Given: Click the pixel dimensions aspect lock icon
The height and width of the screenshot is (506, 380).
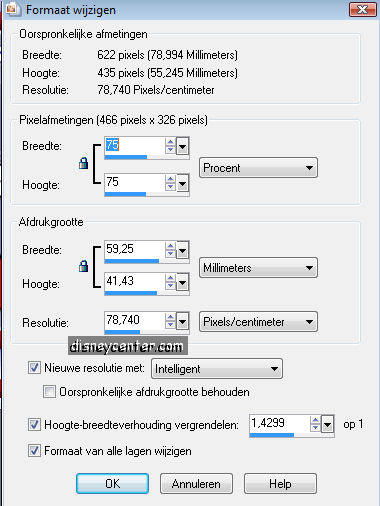Looking at the screenshot, I should pos(83,163).
